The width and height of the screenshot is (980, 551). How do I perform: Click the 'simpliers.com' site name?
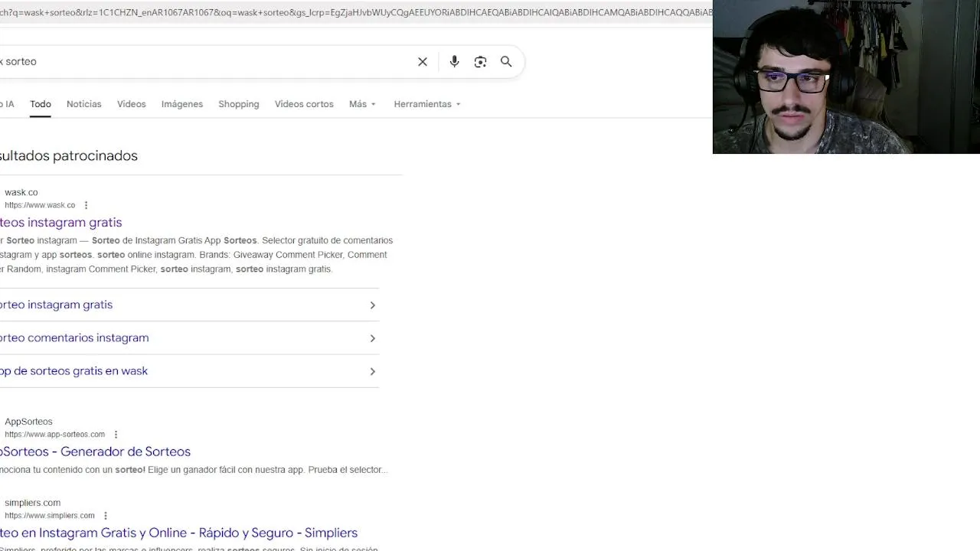(32, 503)
